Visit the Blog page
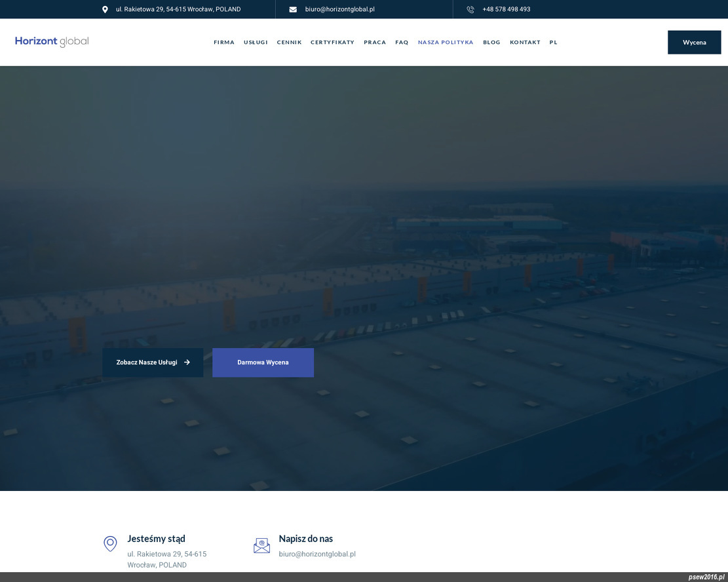This screenshot has width=728, height=582. point(491,42)
